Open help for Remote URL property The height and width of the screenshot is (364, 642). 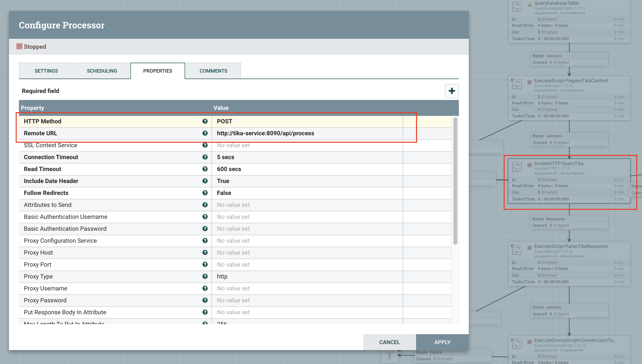(x=205, y=133)
